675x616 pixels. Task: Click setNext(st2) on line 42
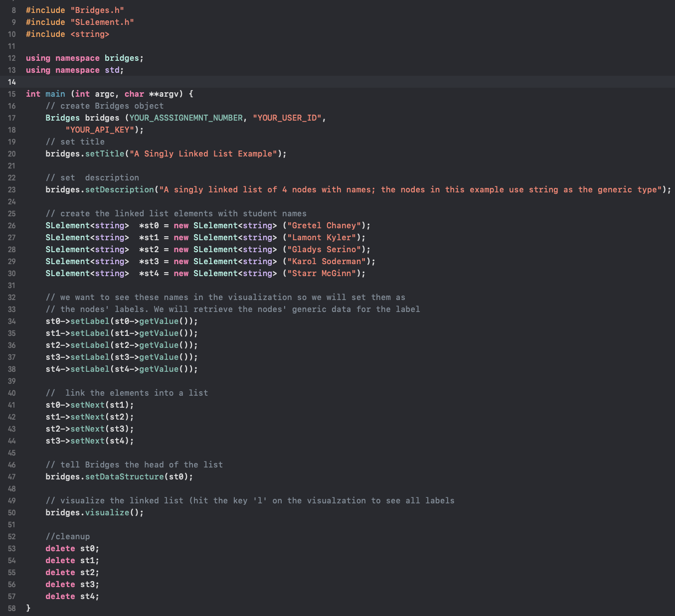[x=100, y=417]
